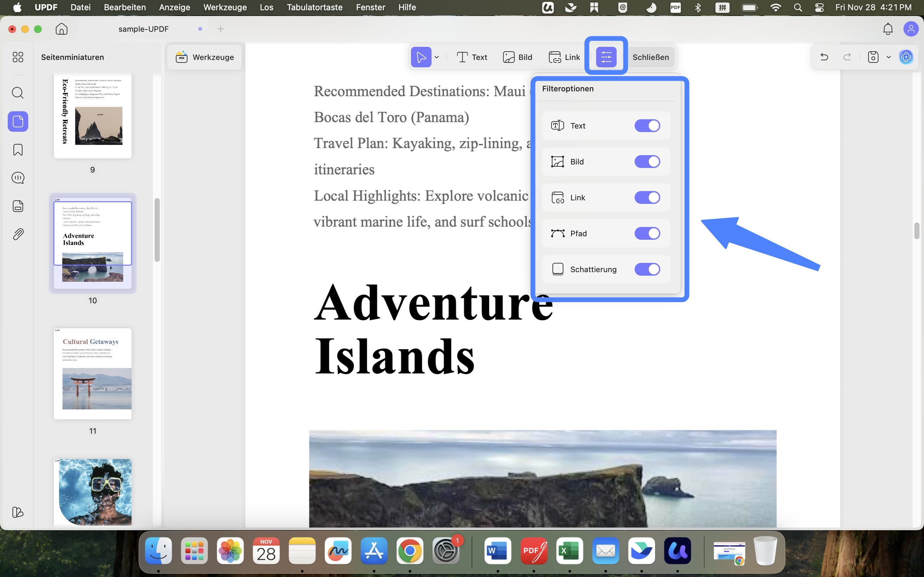
Task: Expand the selection tool dropdown
Action: [437, 57]
